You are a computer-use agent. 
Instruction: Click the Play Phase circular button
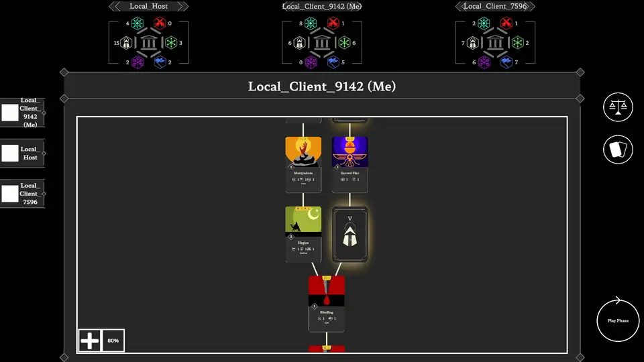[x=618, y=320]
